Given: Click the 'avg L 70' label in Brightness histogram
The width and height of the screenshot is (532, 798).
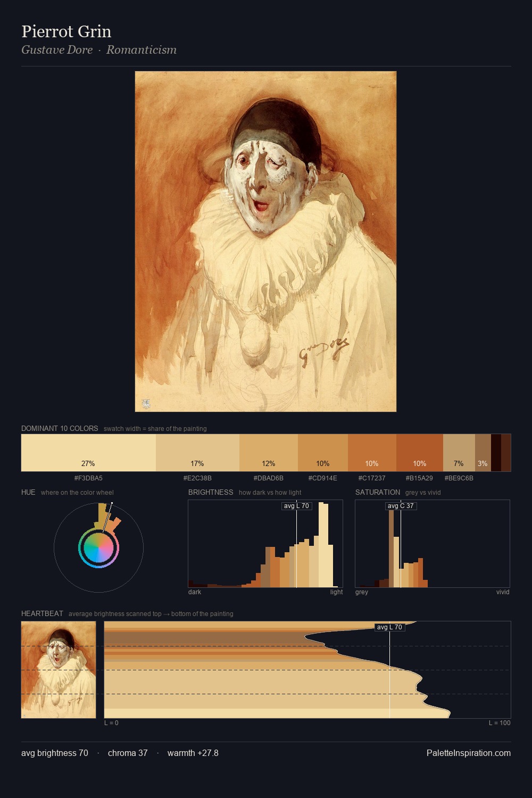Looking at the screenshot, I should point(296,506).
